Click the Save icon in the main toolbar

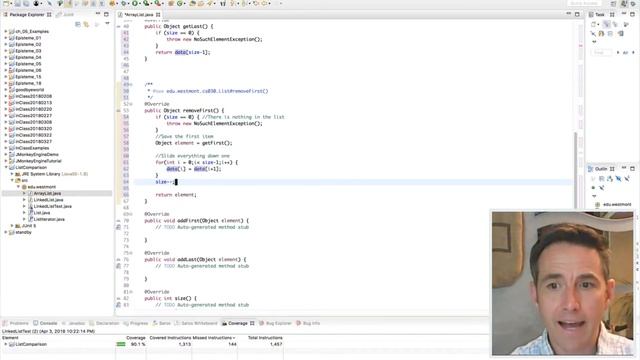tap(18, 4)
